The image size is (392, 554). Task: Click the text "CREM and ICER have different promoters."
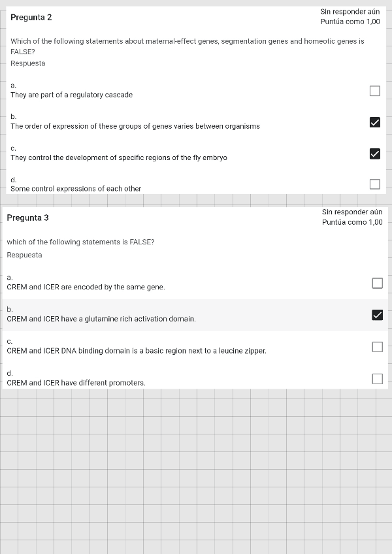[76, 383]
